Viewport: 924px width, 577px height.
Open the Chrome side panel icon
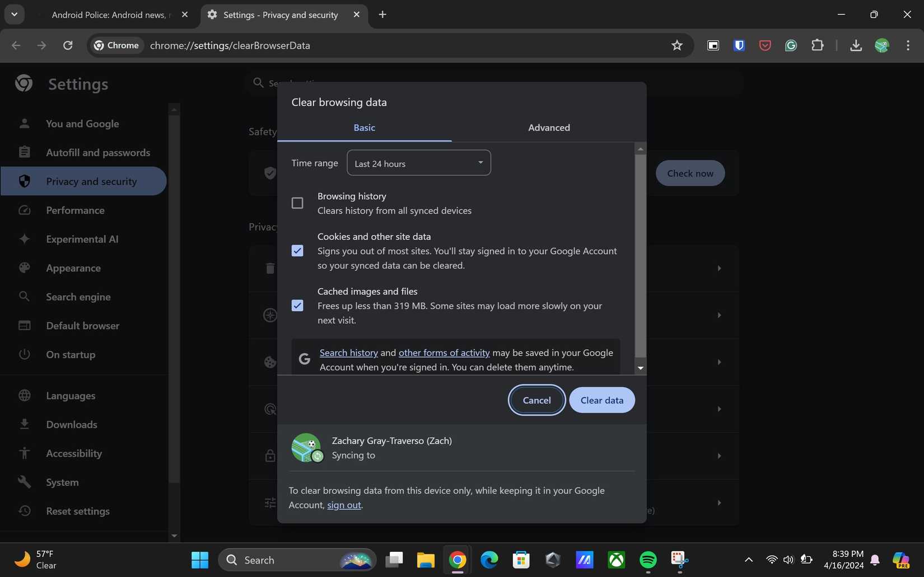tap(712, 45)
